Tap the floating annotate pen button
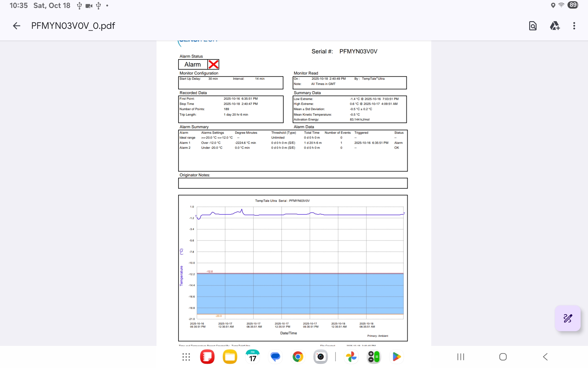 pos(567,318)
